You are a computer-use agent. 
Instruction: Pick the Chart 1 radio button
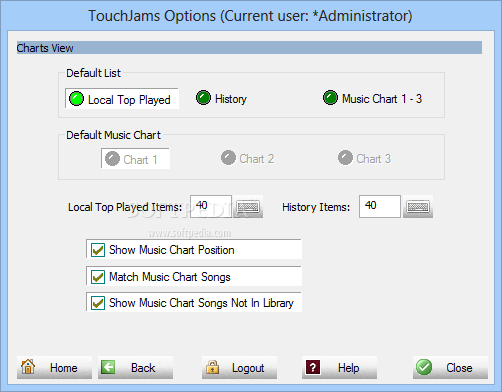(135, 159)
